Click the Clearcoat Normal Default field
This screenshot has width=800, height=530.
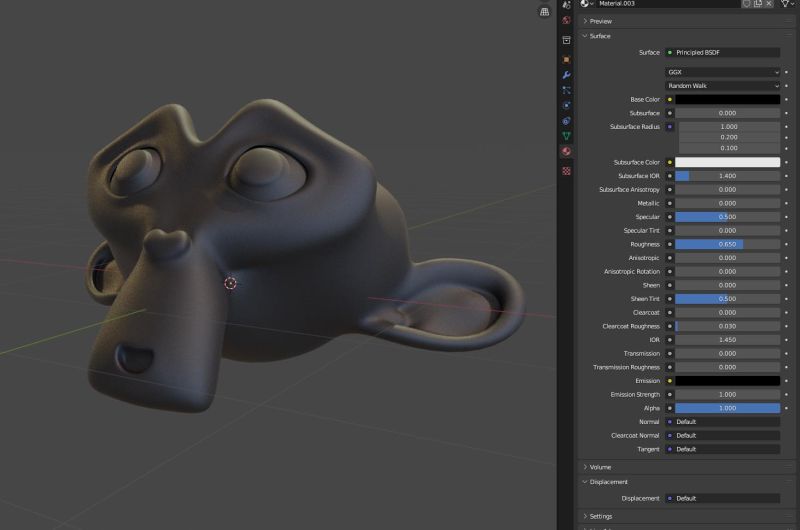[722, 436]
